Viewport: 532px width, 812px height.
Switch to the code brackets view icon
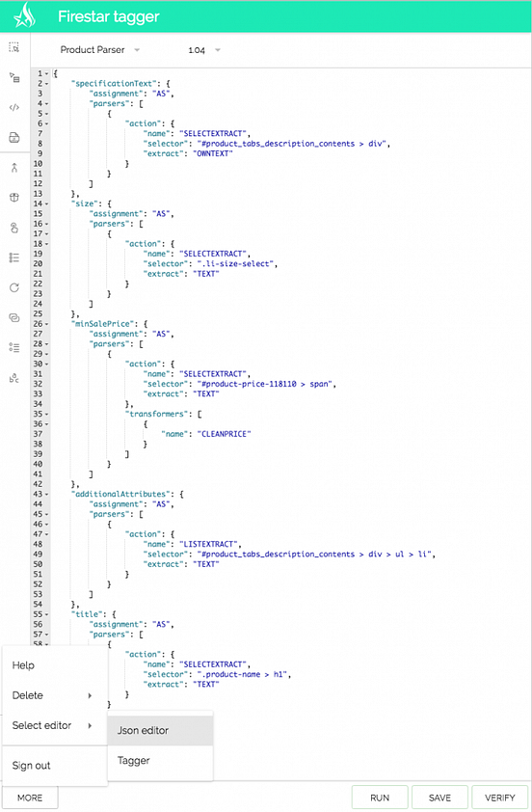coord(14,108)
